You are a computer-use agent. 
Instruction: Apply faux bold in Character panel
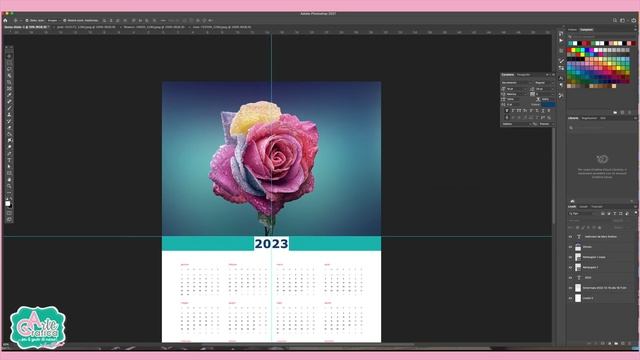[507, 111]
